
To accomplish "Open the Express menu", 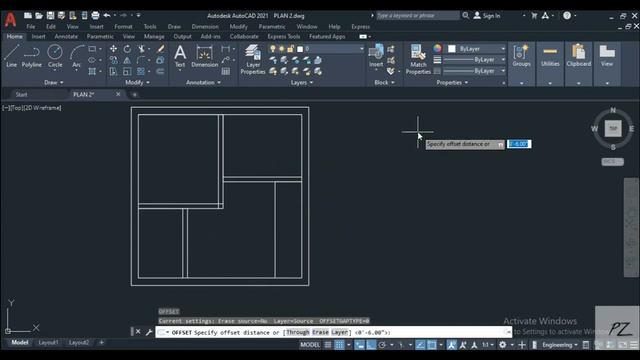I will coord(360,27).
